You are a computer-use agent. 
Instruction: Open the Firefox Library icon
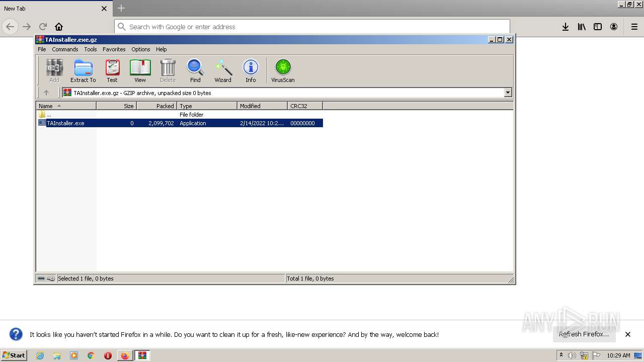[x=582, y=27]
